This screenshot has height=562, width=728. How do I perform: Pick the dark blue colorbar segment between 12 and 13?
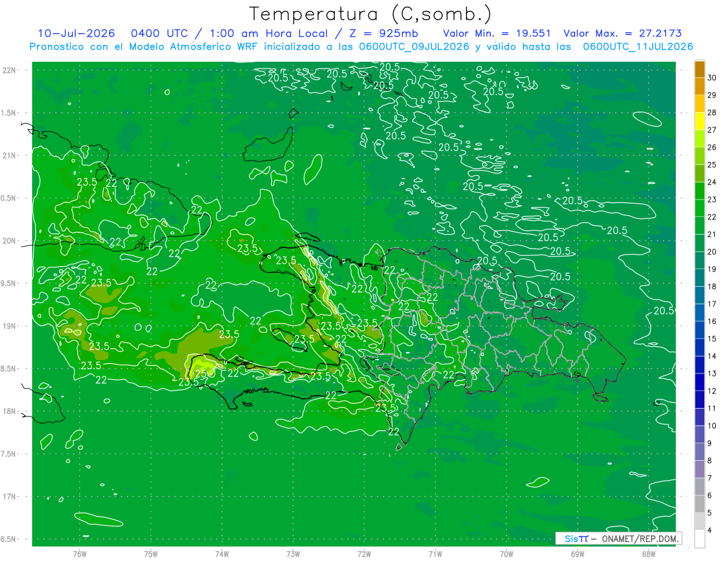(699, 383)
